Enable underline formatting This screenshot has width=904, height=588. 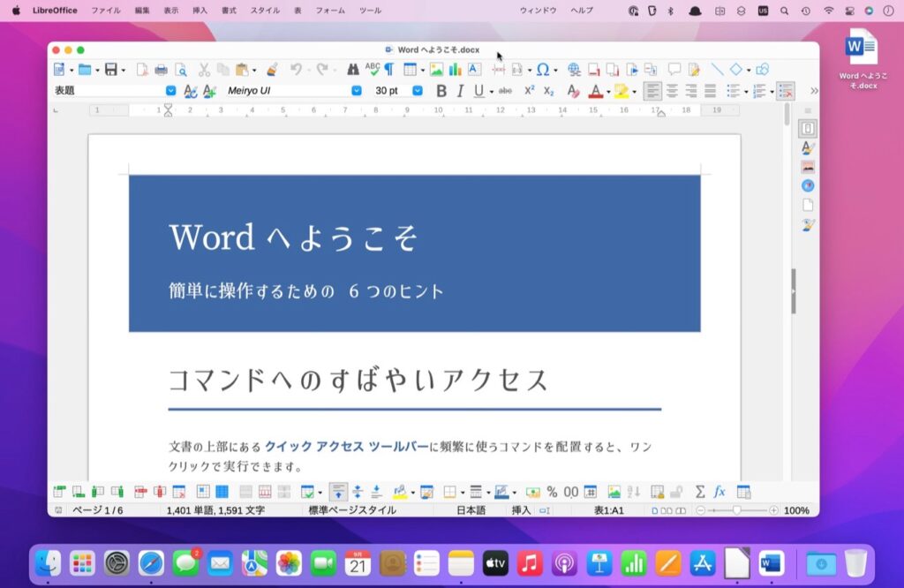(x=477, y=90)
